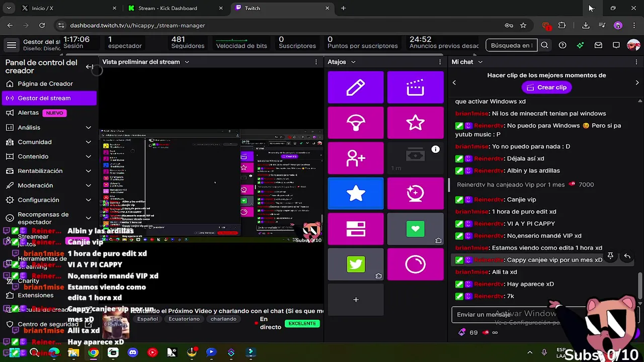Viewport: 644px width, 362px height.
Task: Expand the Análisis sidebar section
Action: 88,128
